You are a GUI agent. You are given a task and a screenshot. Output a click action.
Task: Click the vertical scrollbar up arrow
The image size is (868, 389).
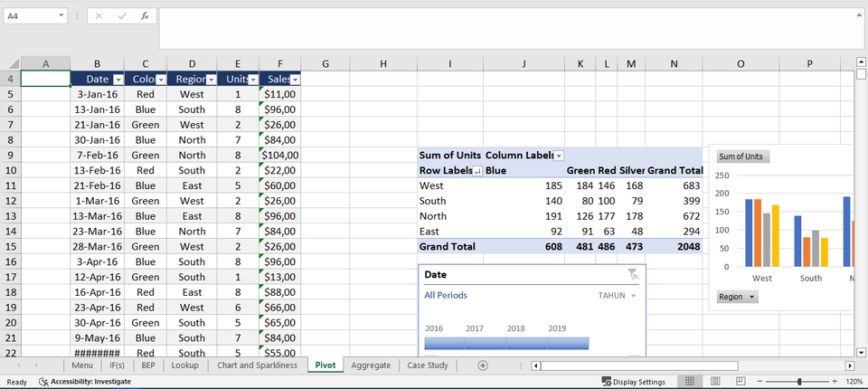point(861,62)
